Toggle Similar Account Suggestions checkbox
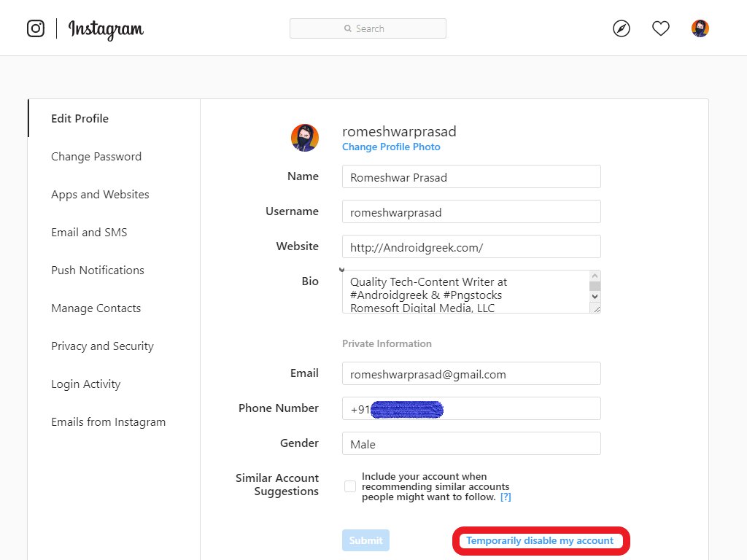The image size is (747, 560). pyautogui.click(x=350, y=486)
